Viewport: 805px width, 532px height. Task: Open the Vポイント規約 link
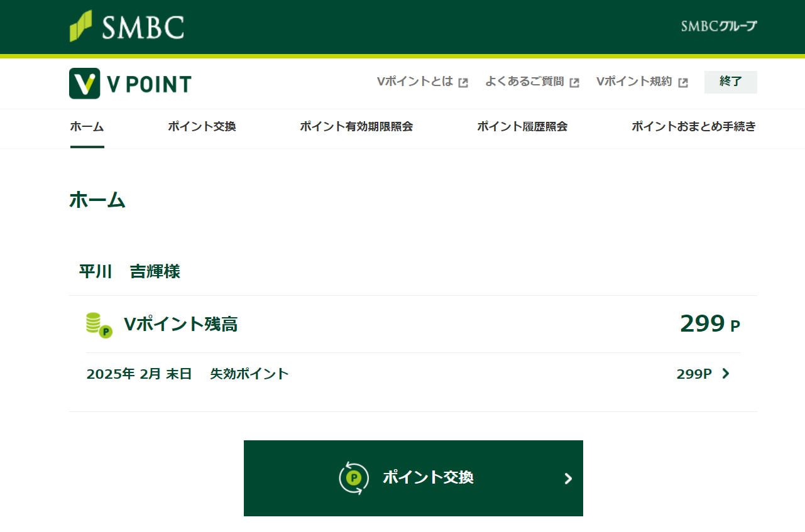[634, 82]
